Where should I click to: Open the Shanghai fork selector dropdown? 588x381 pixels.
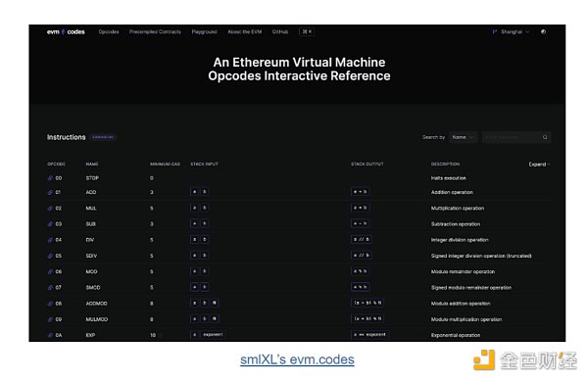[512, 32]
